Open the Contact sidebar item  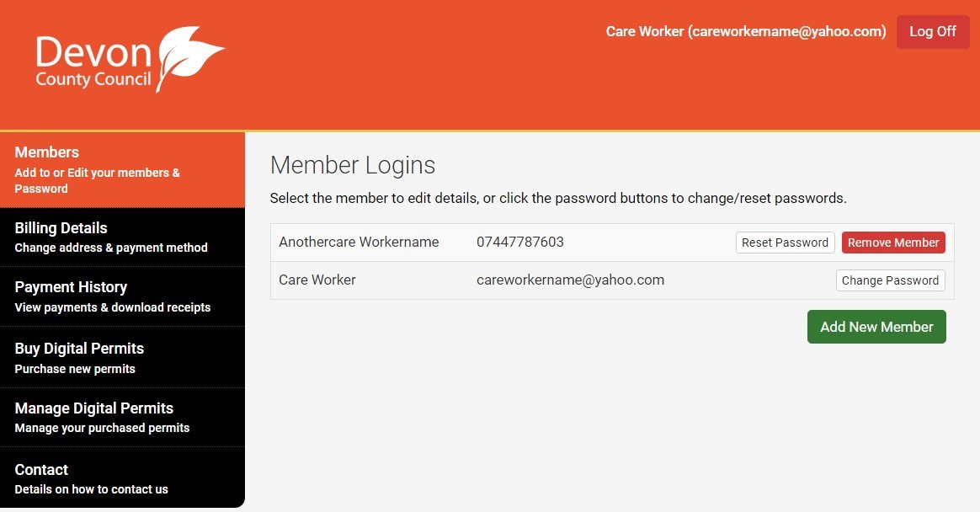pyautogui.click(x=123, y=478)
